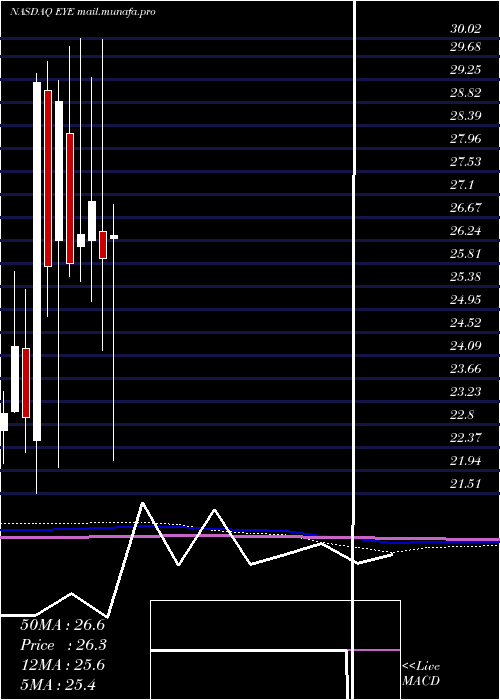Image resolution: width=500 pixels, height=700 pixels.
Task: Click the 25.81 price label
Action: tap(466, 253)
